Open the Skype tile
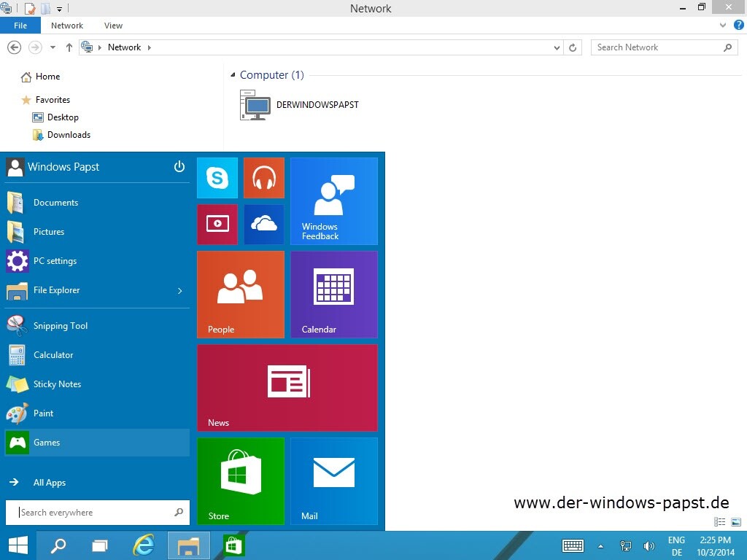Image resolution: width=747 pixels, height=560 pixels. [217, 178]
